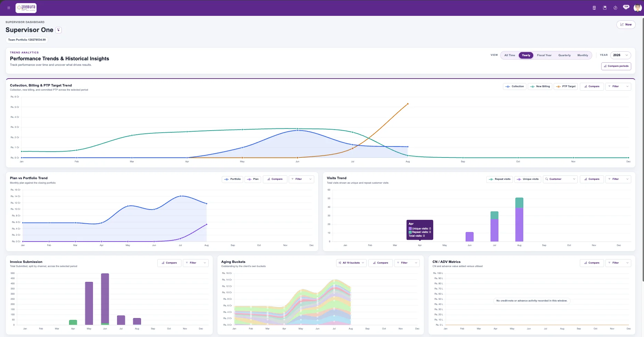The width and height of the screenshot is (644, 337).
Task: Click the Jul bar in Visits Trend
Action: point(494,226)
